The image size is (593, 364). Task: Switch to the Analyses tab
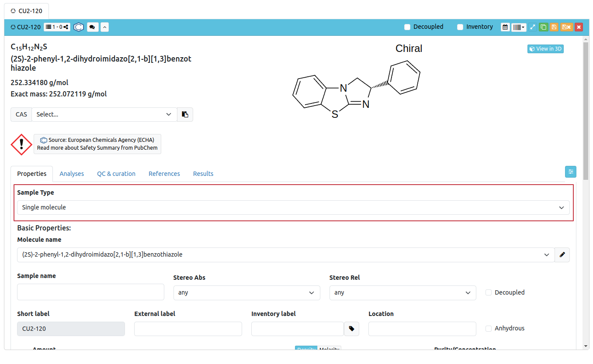(x=72, y=174)
